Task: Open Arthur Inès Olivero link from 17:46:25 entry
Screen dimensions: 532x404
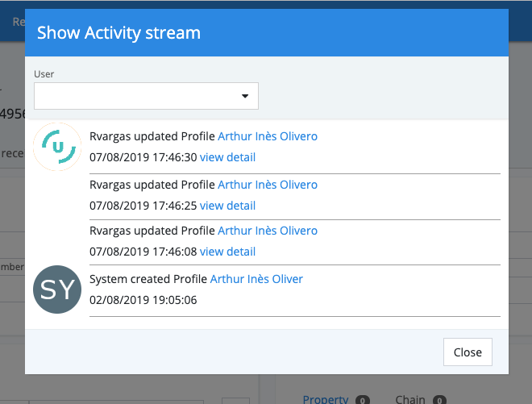Action: [268, 185]
